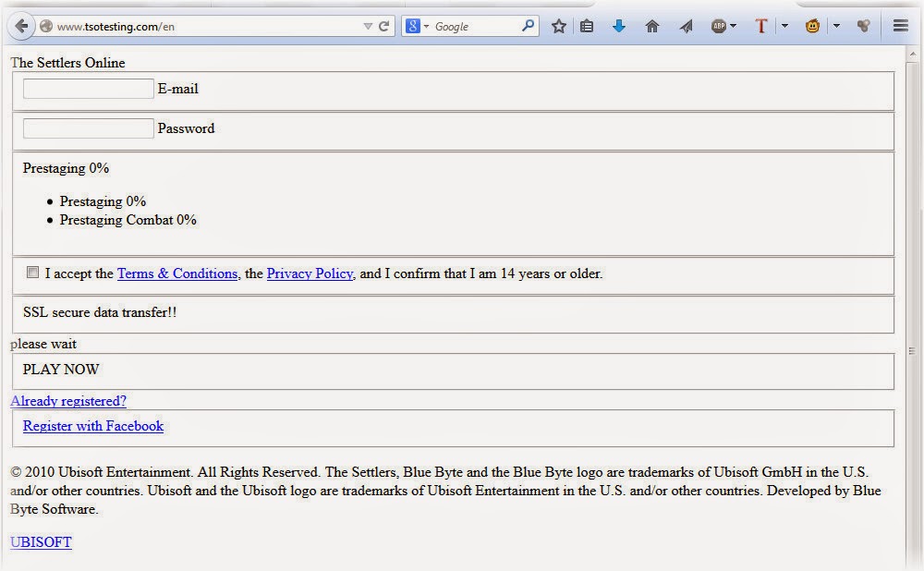Open dropdown next to red T icon
The image size is (924, 571).
tap(784, 26)
